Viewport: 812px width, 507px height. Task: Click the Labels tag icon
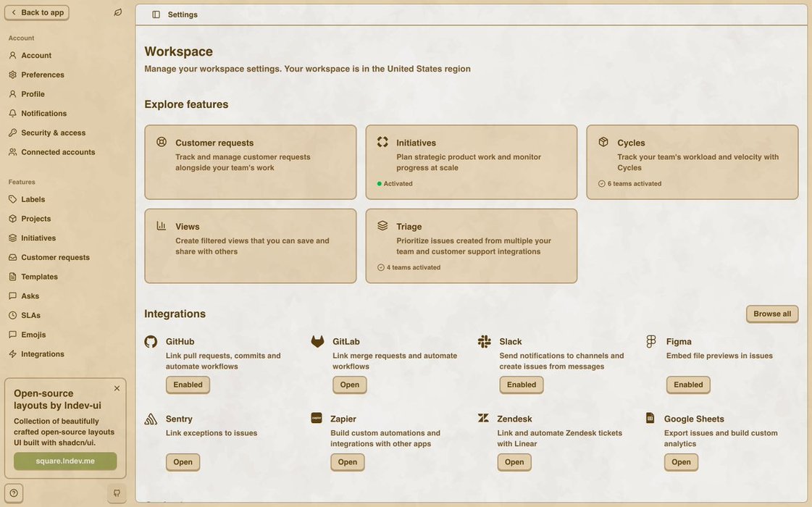click(13, 199)
